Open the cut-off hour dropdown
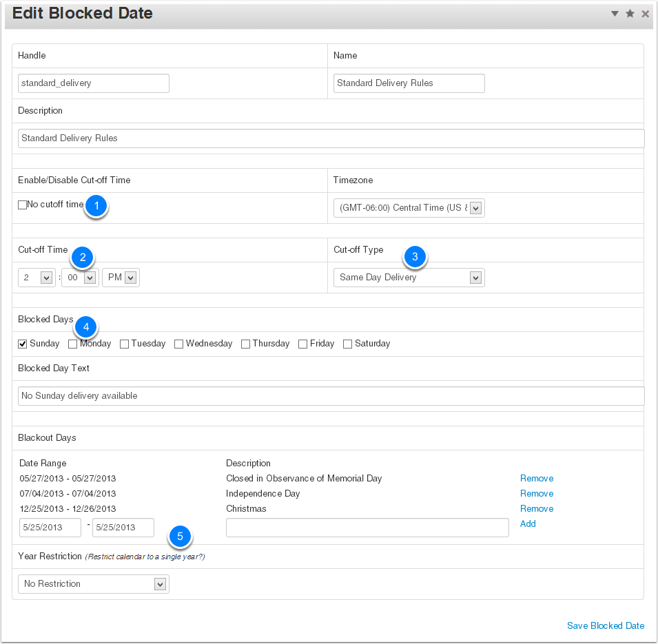 click(37, 278)
